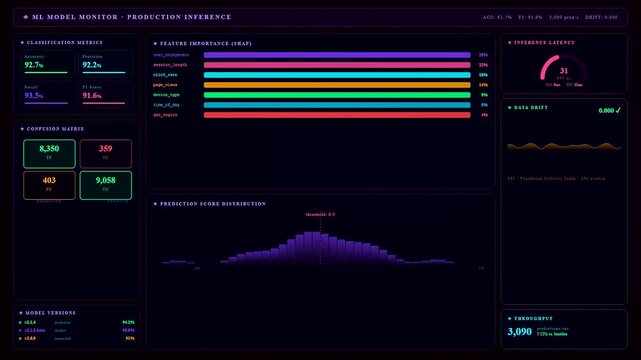Click the Model Versions diamond icon
Screen dimensions: 641x360
(21, 313)
